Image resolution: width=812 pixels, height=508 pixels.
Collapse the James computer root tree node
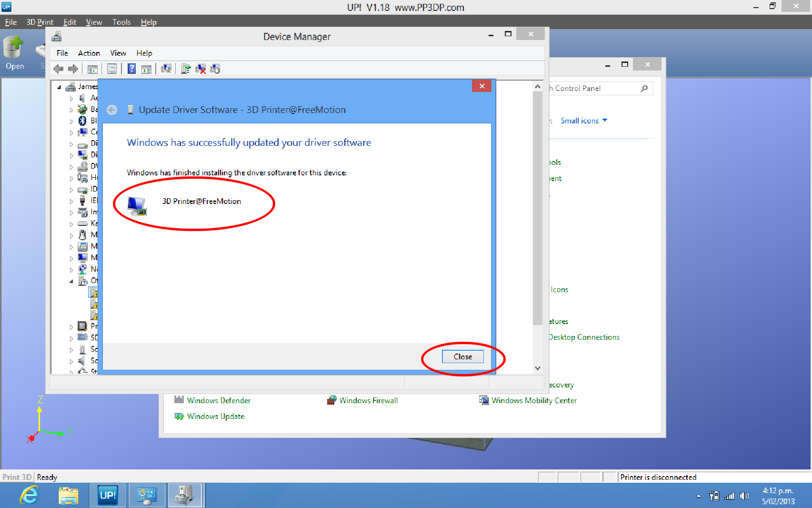click(x=60, y=87)
